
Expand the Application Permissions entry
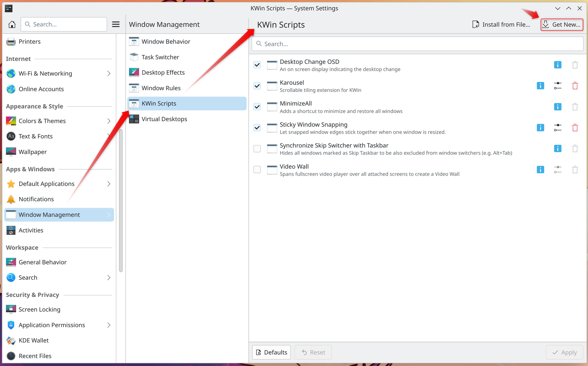pos(109,325)
